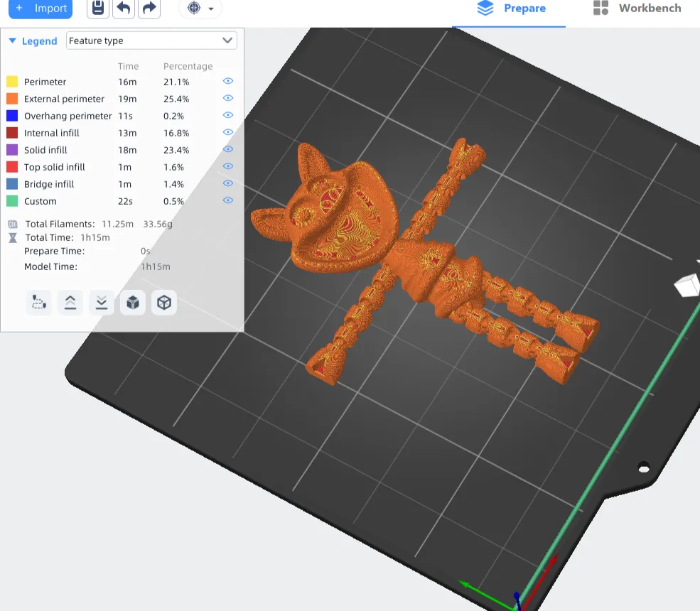Click the downward double chevron layer icon
Image resolution: width=700 pixels, height=611 pixels.
(102, 303)
